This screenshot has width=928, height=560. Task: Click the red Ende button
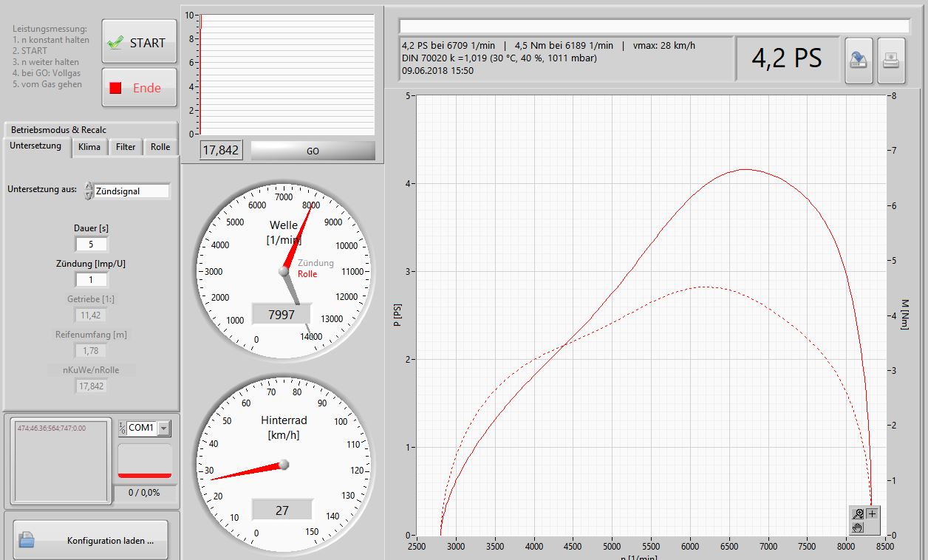139,88
